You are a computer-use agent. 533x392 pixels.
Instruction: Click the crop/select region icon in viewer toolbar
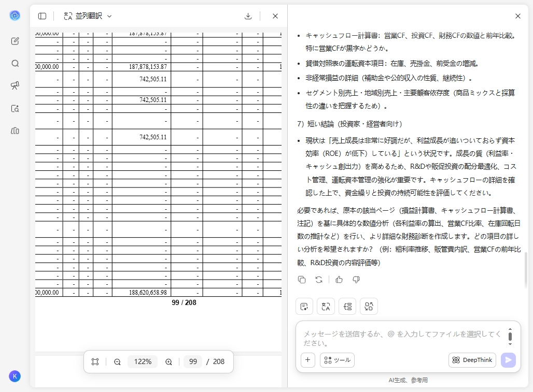pos(95,361)
